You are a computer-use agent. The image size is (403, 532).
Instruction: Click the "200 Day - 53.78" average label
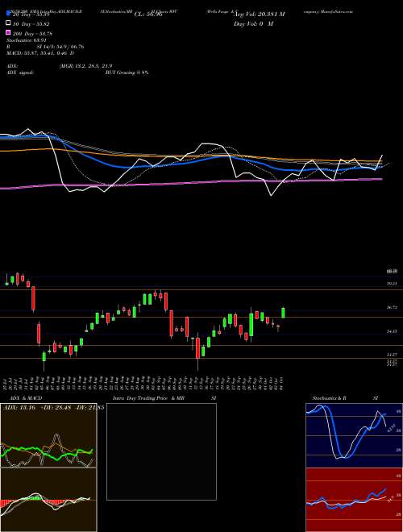(32, 34)
